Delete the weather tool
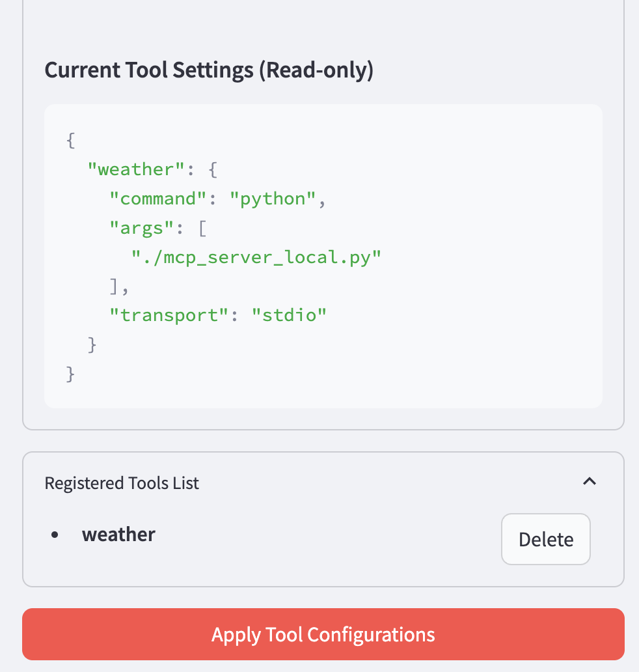 [545, 539]
